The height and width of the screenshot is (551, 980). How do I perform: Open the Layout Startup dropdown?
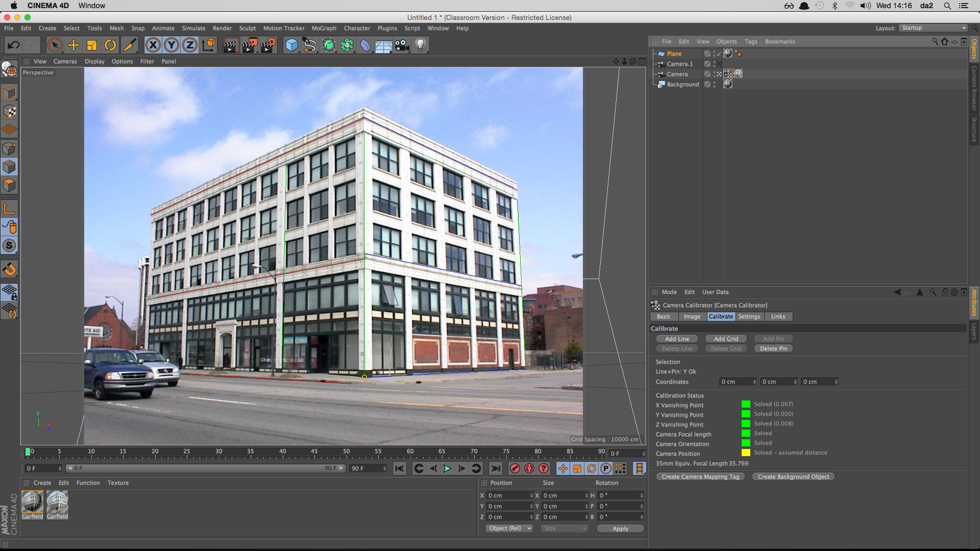(934, 28)
